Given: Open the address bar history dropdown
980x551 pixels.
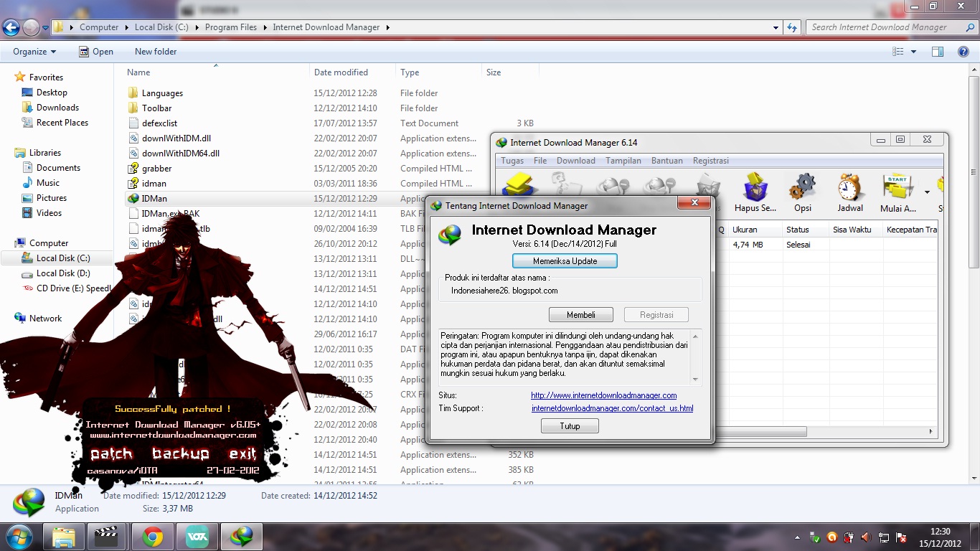Looking at the screenshot, I should (x=776, y=28).
